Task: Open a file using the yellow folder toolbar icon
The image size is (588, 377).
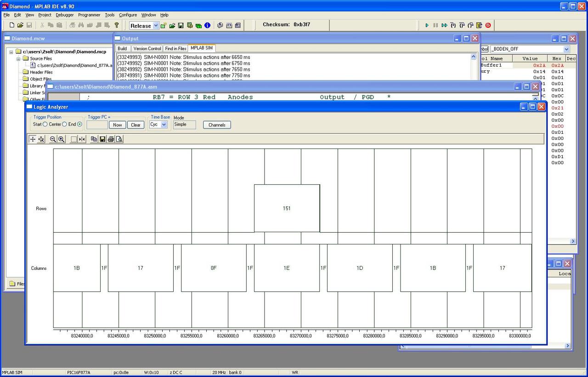Action: tap(20, 25)
